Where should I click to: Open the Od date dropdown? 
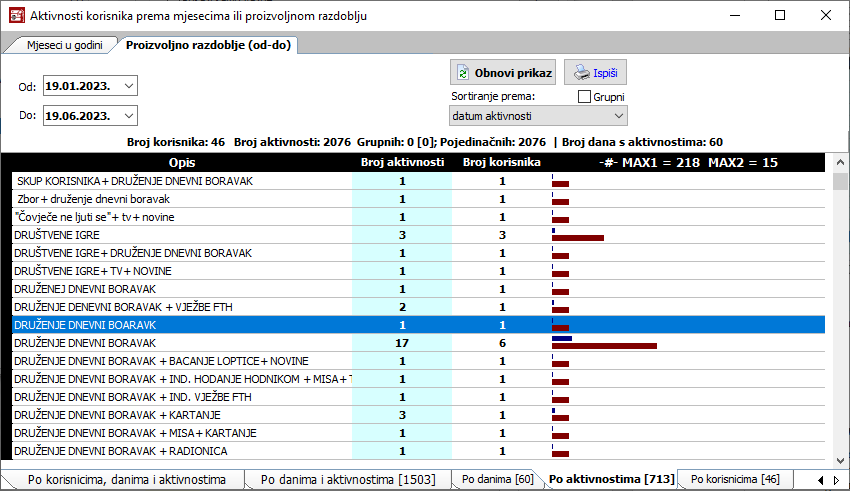click(x=128, y=86)
